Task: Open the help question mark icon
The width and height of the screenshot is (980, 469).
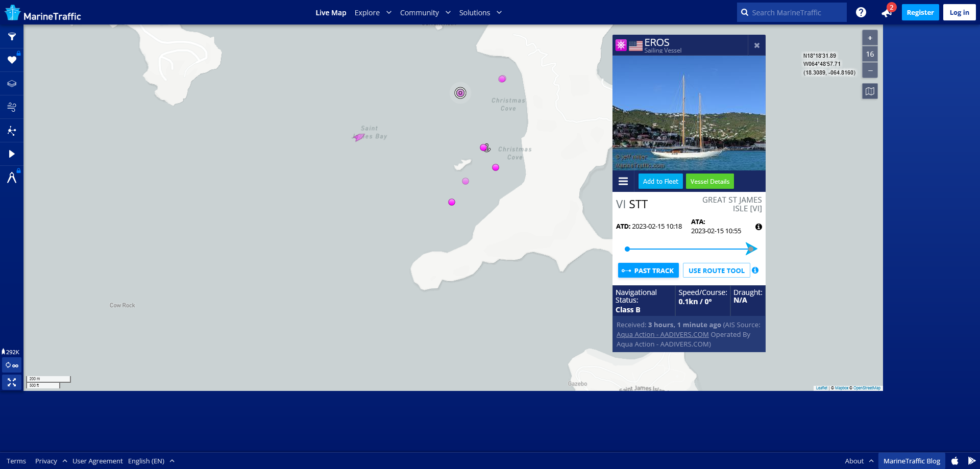Action: (x=861, y=12)
